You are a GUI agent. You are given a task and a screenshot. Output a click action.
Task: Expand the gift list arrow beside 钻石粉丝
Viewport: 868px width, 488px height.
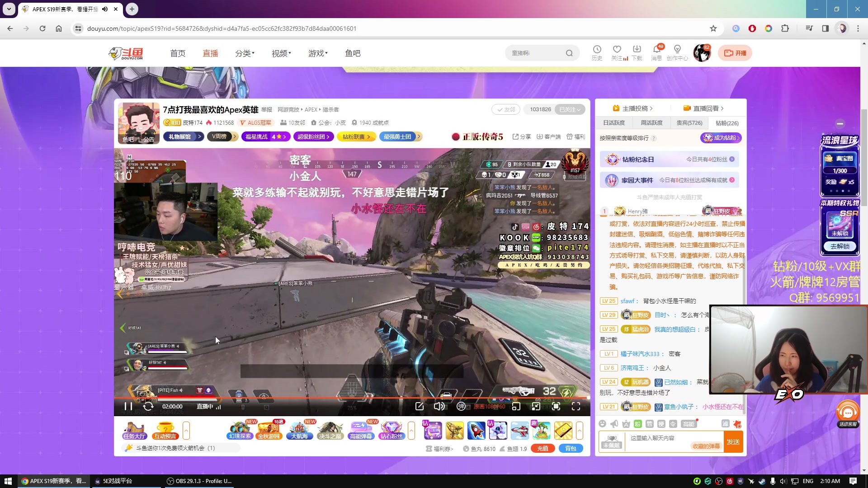411,431
